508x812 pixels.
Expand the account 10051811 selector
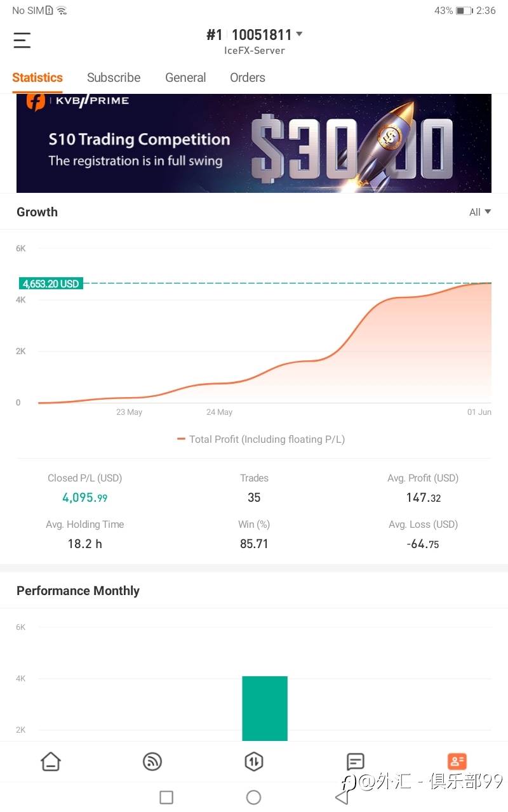(x=299, y=34)
